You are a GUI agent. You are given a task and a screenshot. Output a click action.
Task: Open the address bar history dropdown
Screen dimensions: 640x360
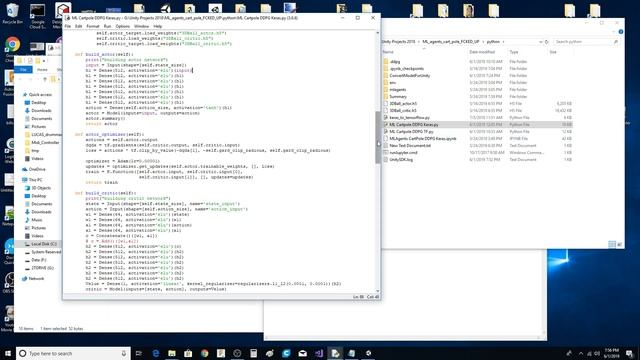[540, 42]
